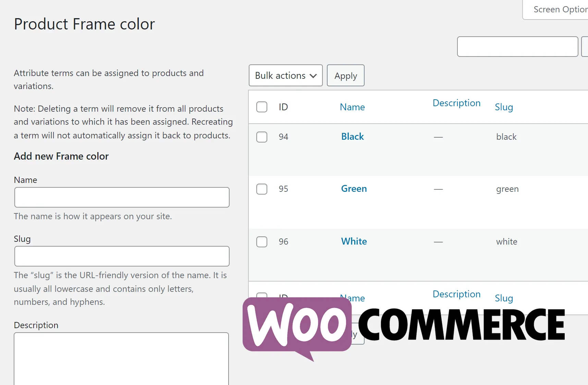Select the ID value 96

click(283, 242)
